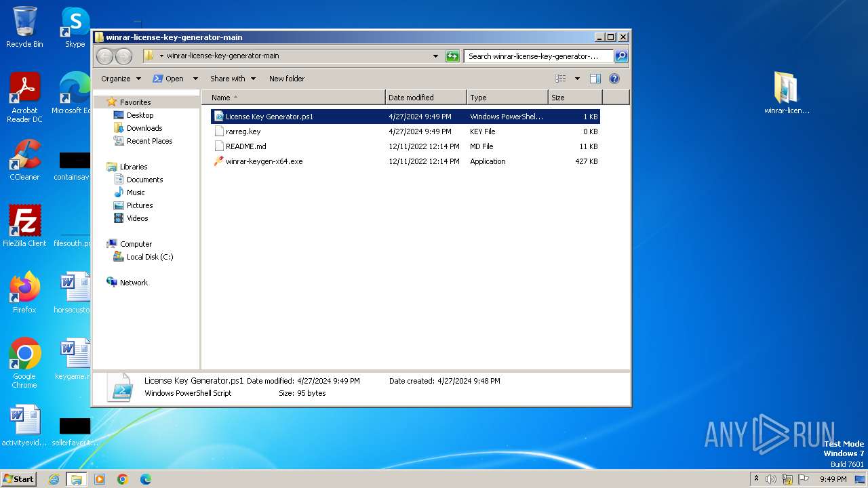The image size is (868, 488).
Task: Select the winrar-keygen-x64.exe file icon
Action: [219, 161]
